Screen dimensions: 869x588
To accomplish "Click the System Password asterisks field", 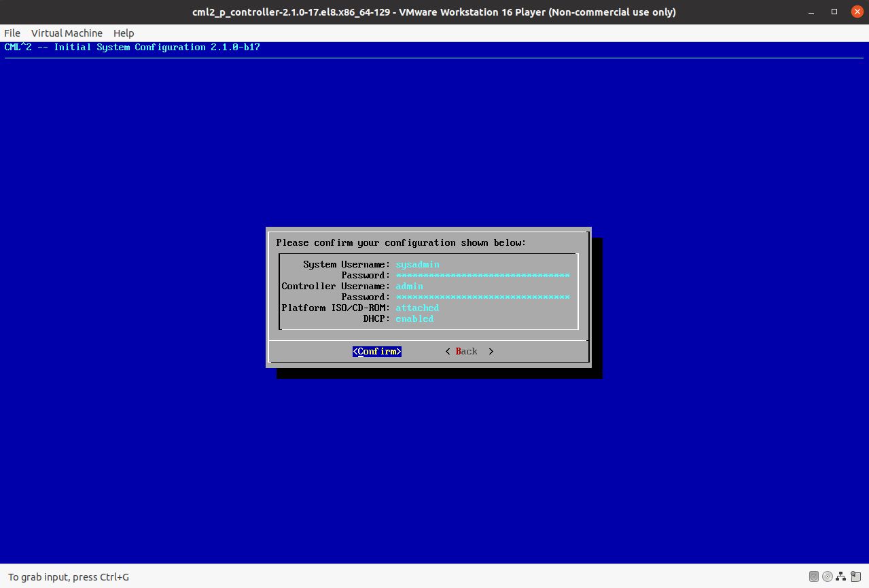I will (x=482, y=275).
